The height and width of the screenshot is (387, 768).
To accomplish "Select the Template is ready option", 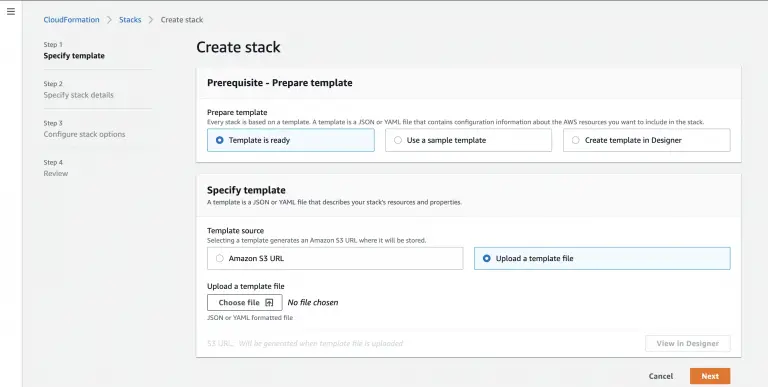I will (x=290, y=140).
